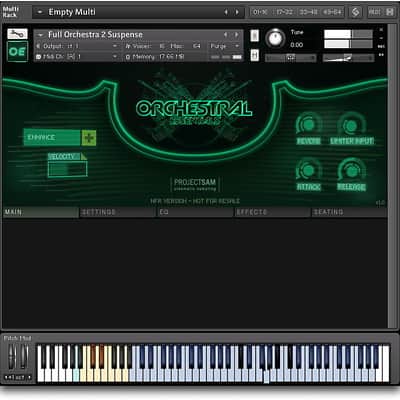Screen dimensions: 400x400
Task: Click the Attack knob
Action: point(308,171)
